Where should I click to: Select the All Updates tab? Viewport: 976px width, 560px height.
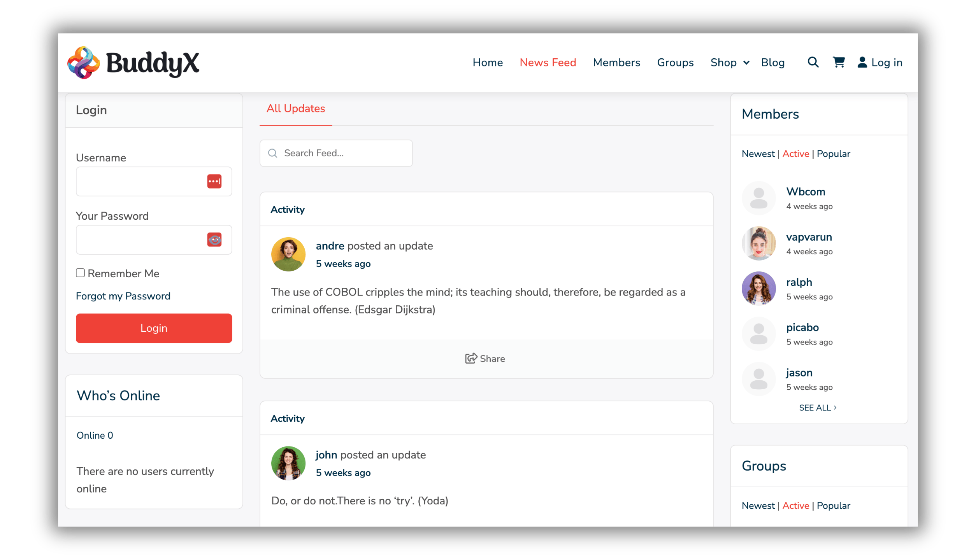(295, 108)
